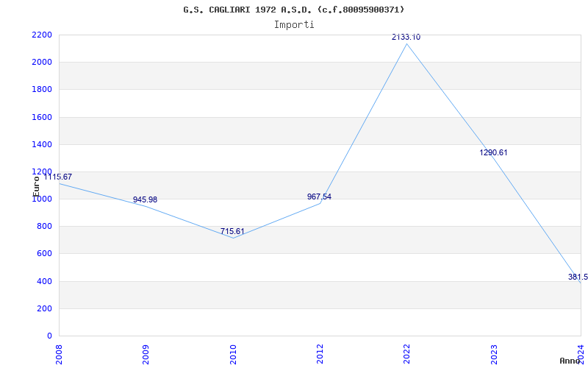Image resolution: width=588 pixels, height=368 pixels.
Task: Select the 1290.61 data label
Action: 493,152
